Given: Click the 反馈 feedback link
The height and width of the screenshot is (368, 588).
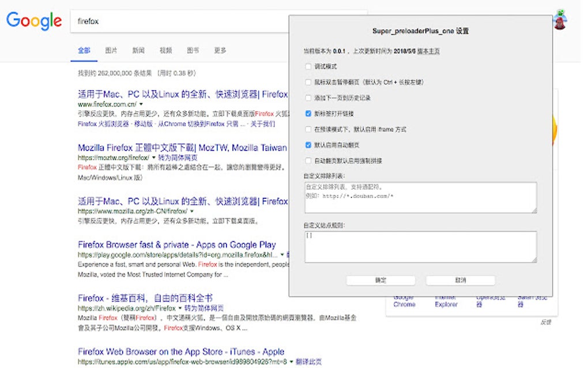Looking at the screenshot, I should 546,322.
